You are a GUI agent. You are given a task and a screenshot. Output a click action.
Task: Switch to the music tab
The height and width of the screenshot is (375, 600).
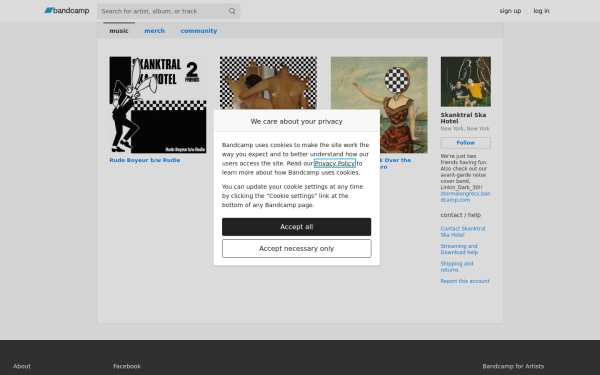point(119,31)
